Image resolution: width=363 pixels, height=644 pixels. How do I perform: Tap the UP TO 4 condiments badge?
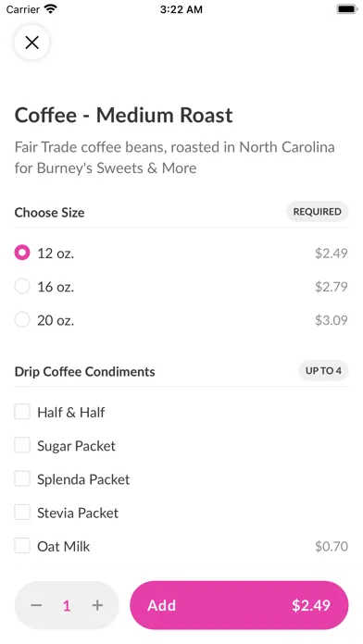coord(323,370)
